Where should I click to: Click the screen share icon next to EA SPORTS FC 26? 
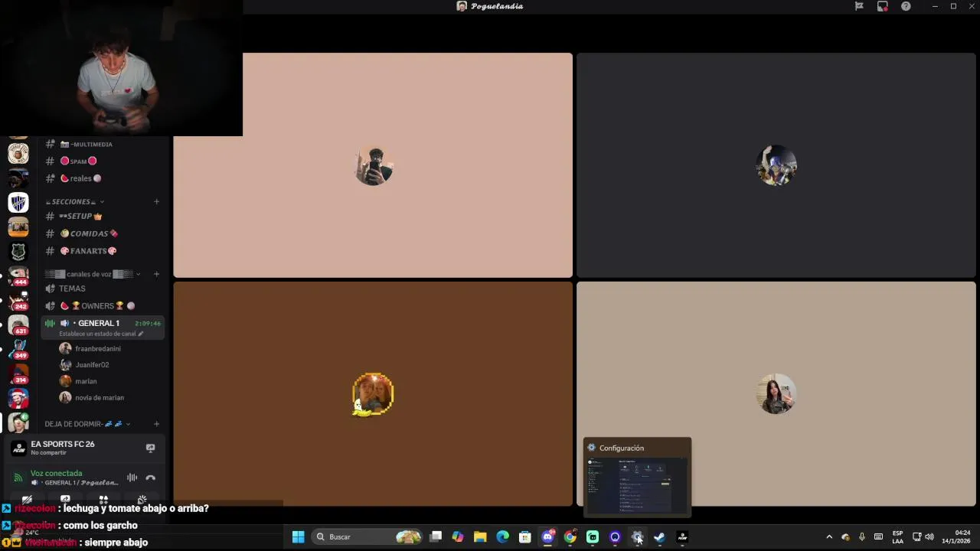point(151,448)
